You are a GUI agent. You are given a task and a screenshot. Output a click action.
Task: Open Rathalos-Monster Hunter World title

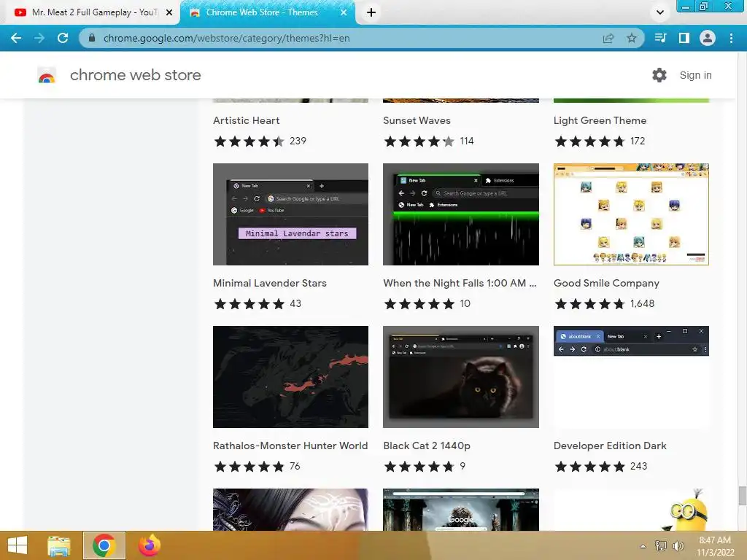290,446
